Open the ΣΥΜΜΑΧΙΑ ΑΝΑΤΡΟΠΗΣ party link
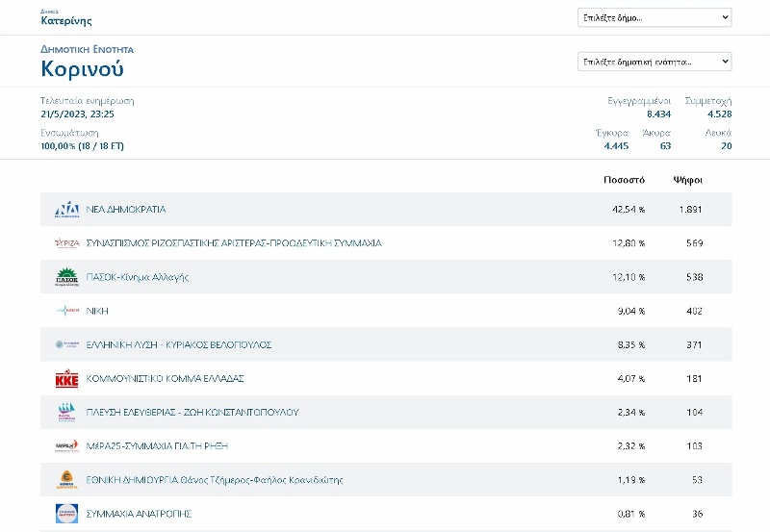This screenshot has width=770, height=532. 139,514
